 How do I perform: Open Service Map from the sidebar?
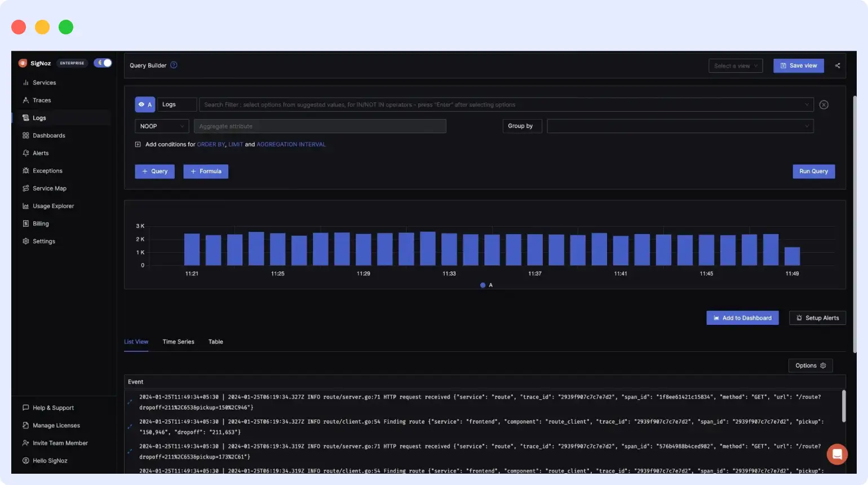tap(50, 188)
